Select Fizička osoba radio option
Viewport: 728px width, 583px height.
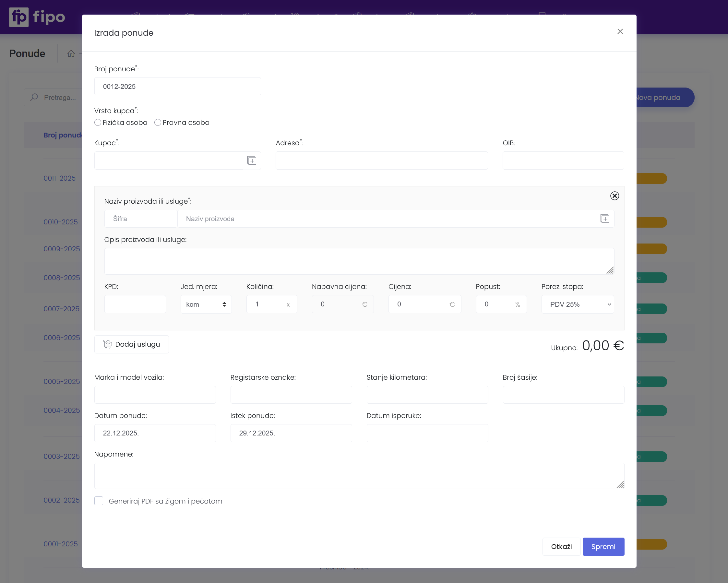click(98, 123)
